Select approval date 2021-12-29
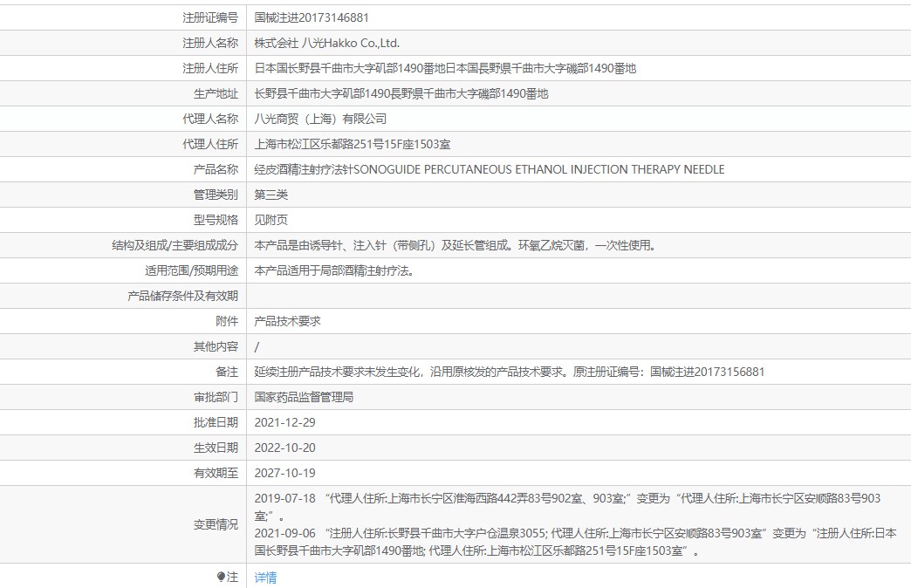 pyautogui.click(x=284, y=422)
